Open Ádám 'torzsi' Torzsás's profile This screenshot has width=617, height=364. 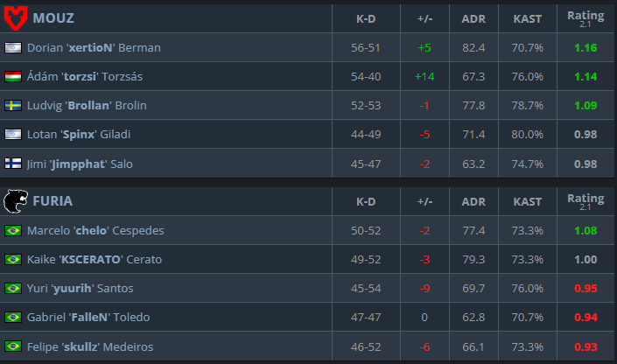85,76
